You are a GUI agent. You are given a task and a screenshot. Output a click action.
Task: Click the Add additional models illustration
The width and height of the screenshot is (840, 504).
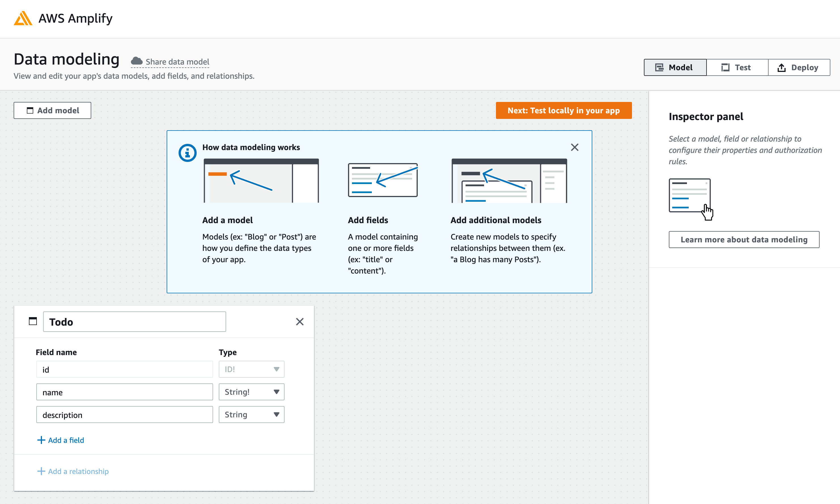pyautogui.click(x=509, y=181)
